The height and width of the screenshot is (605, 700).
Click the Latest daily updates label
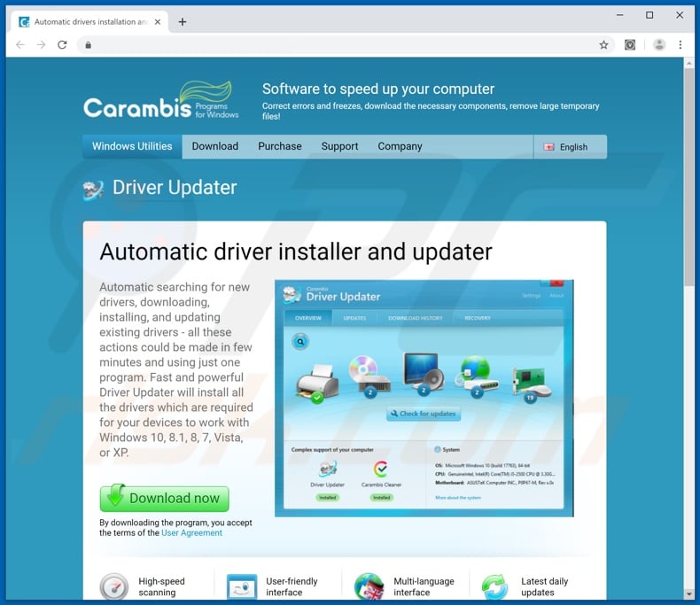[x=545, y=586]
